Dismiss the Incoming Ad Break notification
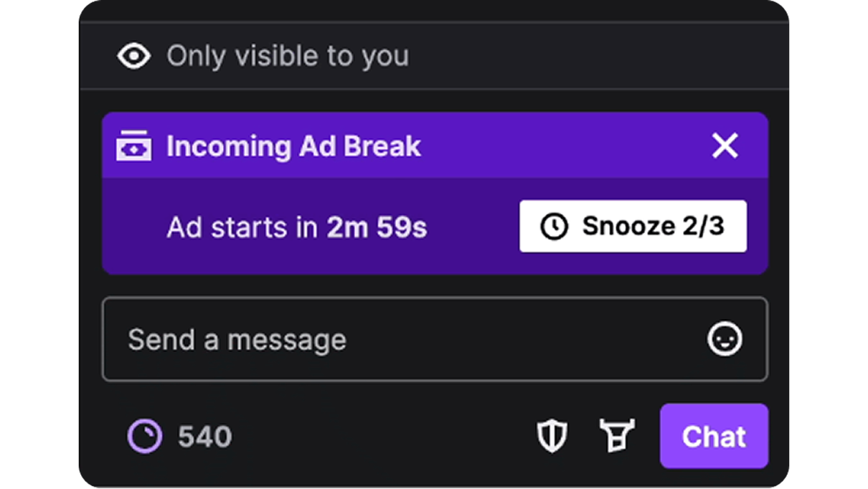 (x=725, y=146)
